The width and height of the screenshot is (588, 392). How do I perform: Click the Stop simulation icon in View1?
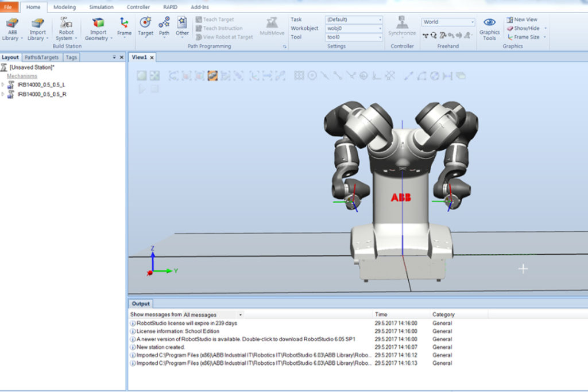click(154, 89)
